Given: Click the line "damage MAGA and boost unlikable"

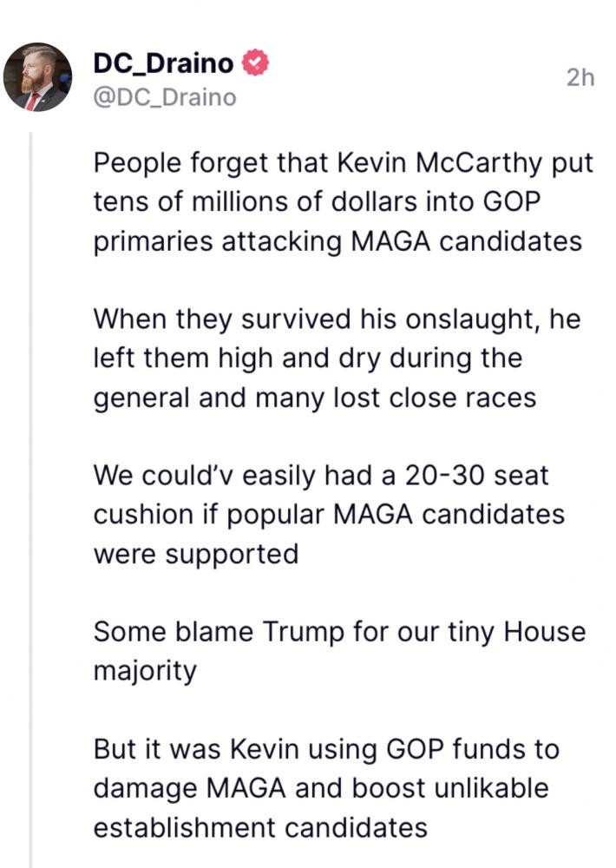Looking at the screenshot, I should [x=321, y=787].
